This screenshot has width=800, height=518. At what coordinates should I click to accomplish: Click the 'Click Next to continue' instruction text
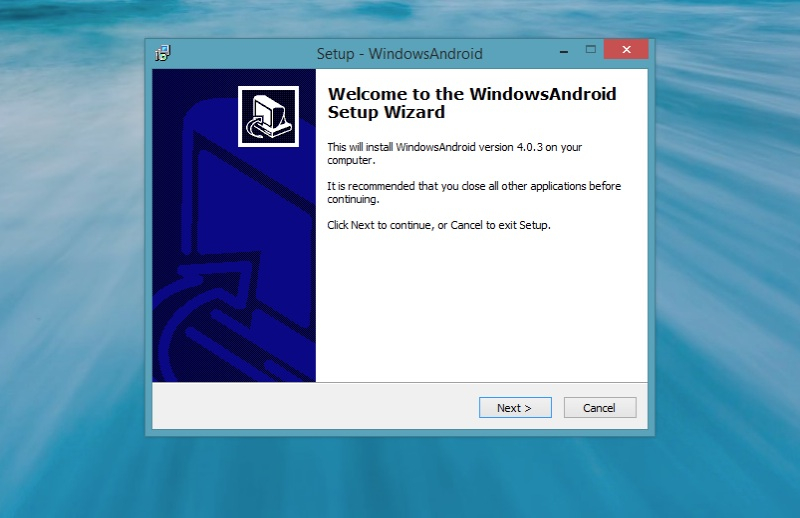coord(439,225)
